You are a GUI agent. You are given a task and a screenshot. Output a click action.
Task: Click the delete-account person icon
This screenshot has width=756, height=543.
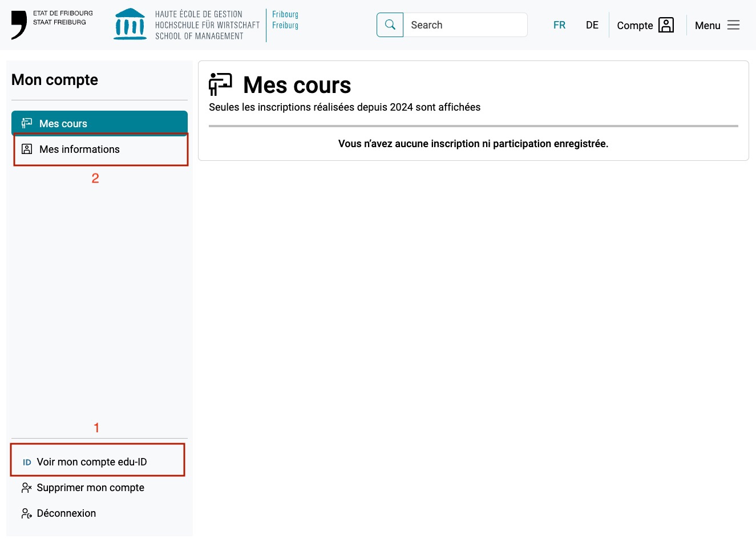[26, 488]
